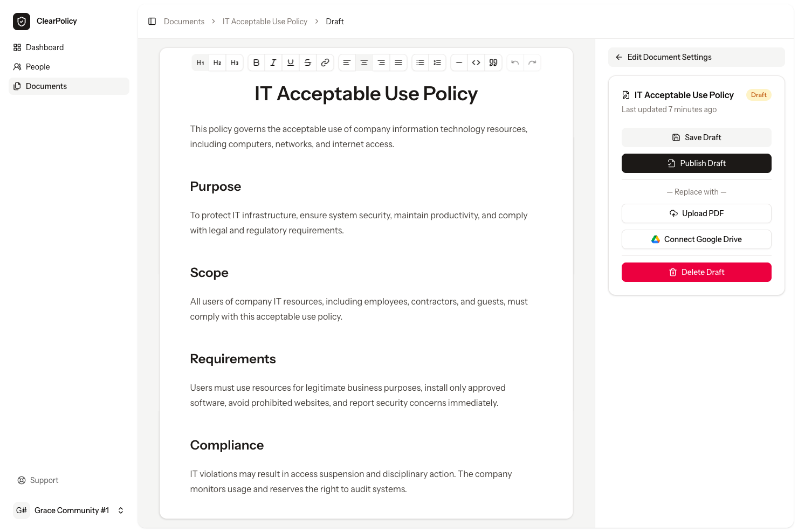The image size is (798, 532).
Task: Insert a hyperlink
Action: [325, 62]
